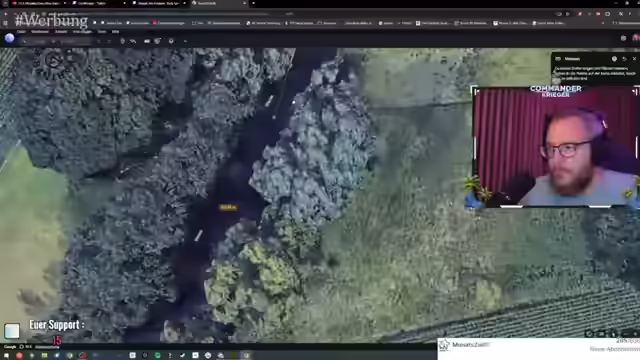Open the Hinzufügen menu
This screenshot has height=360, width=640.
82,31
